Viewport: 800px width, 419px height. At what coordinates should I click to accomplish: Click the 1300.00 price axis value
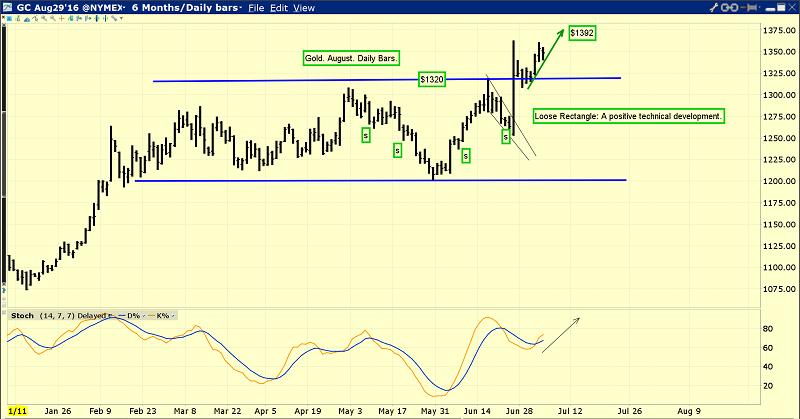779,95
